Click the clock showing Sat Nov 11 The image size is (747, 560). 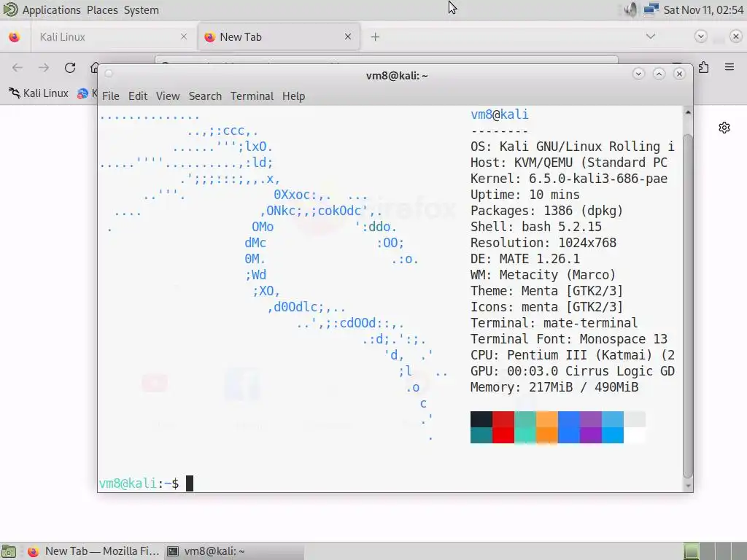click(703, 9)
